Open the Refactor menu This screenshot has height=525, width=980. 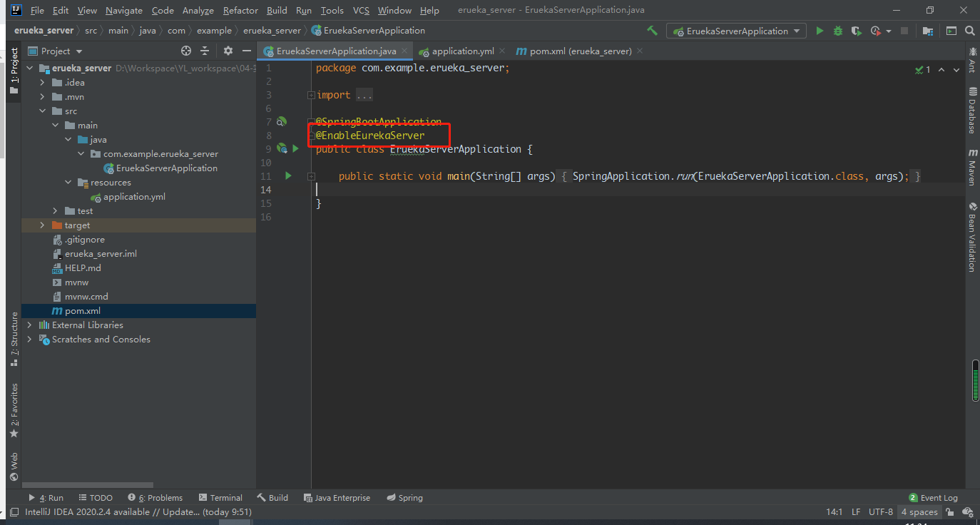(240, 11)
